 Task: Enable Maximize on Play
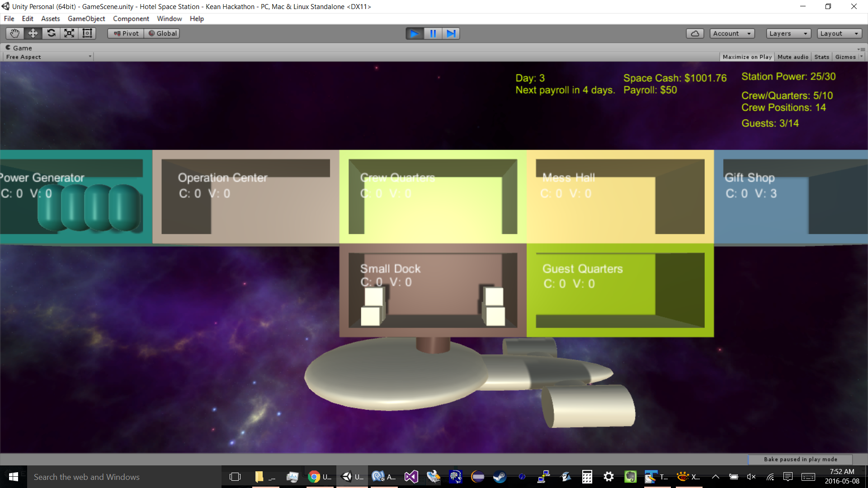pyautogui.click(x=747, y=57)
